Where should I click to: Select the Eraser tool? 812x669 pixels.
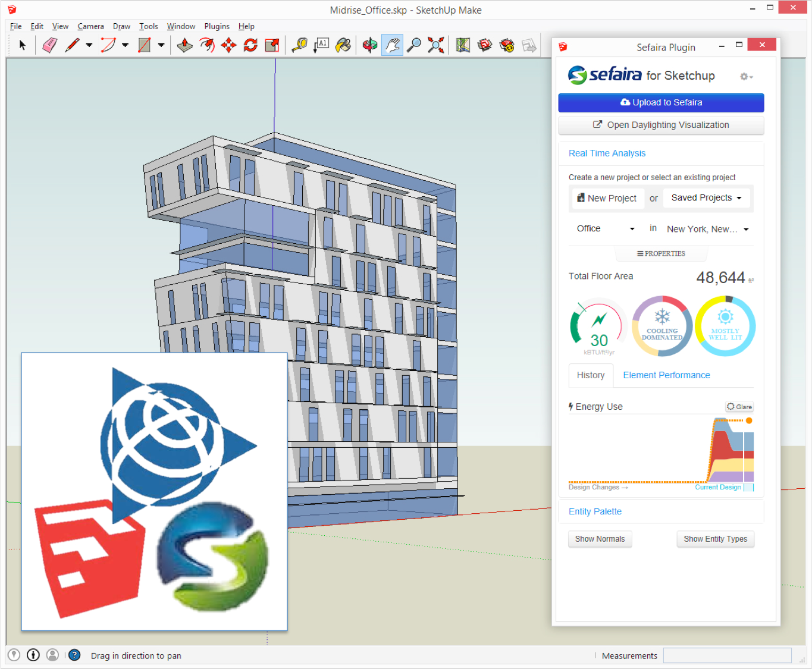[50, 45]
